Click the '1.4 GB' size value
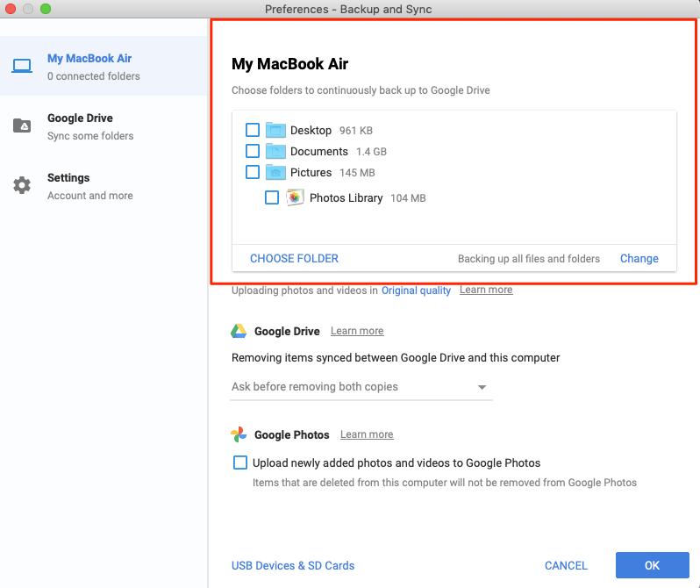 (x=371, y=152)
